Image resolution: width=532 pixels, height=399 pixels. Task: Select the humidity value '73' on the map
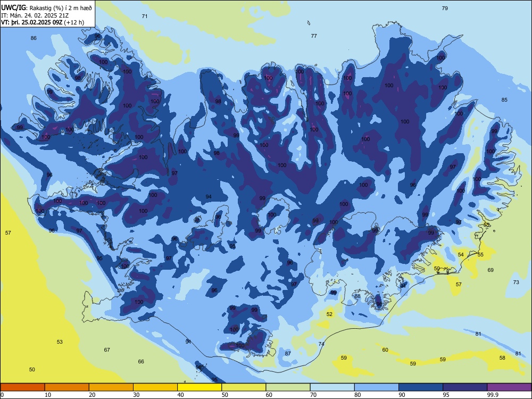(x=516, y=282)
